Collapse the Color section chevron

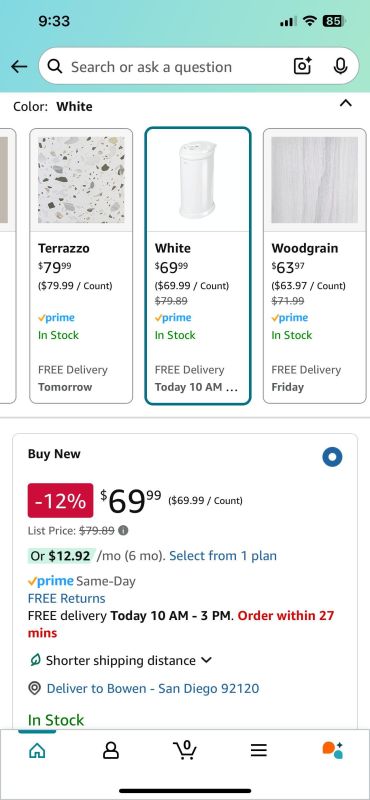click(346, 104)
